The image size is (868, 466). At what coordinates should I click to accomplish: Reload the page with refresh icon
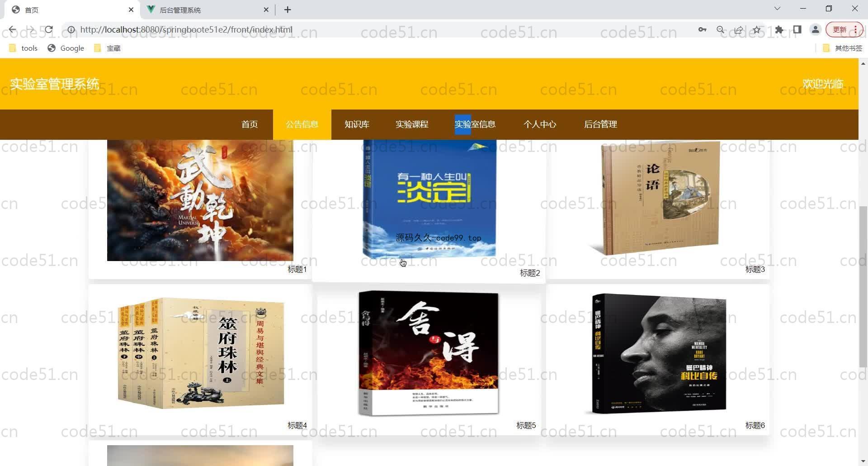pyautogui.click(x=48, y=30)
